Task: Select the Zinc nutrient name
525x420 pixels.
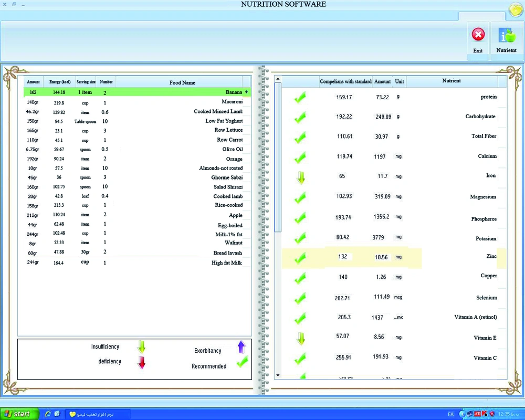Action: coord(491,256)
